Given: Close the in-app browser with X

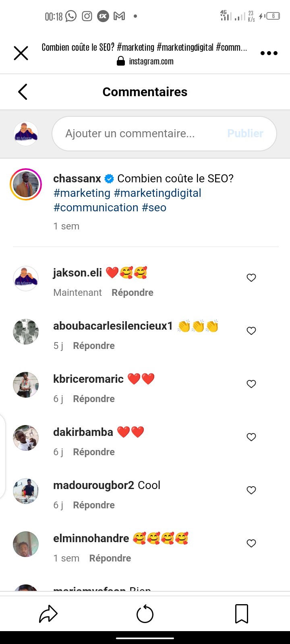Looking at the screenshot, I should (x=21, y=53).
